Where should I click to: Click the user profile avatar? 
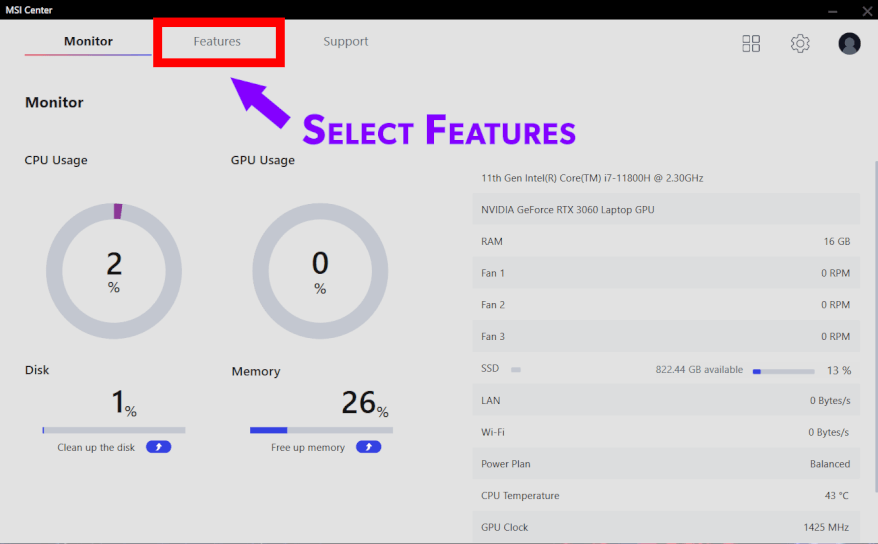tap(849, 44)
